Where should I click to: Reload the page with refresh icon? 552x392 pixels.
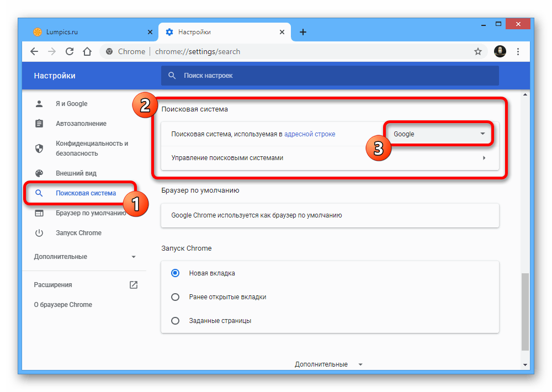[x=70, y=51]
